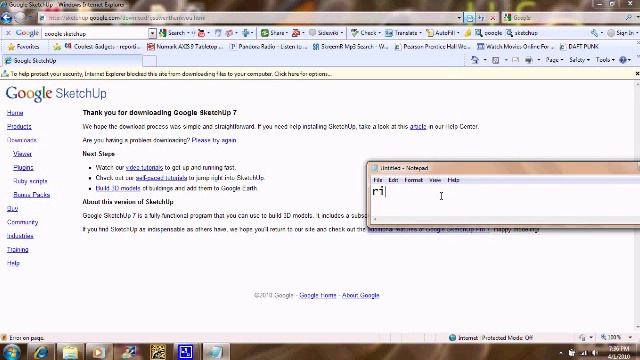
Task: Close the information bar with its X
Action: tap(637, 74)
